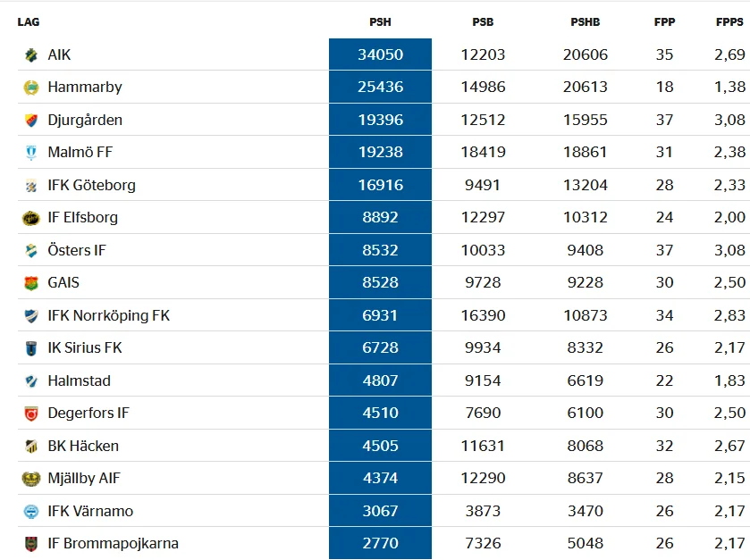750x560 pixels.
Task: Click the AIK club crest icon
Action: click(x=31, y=55)
